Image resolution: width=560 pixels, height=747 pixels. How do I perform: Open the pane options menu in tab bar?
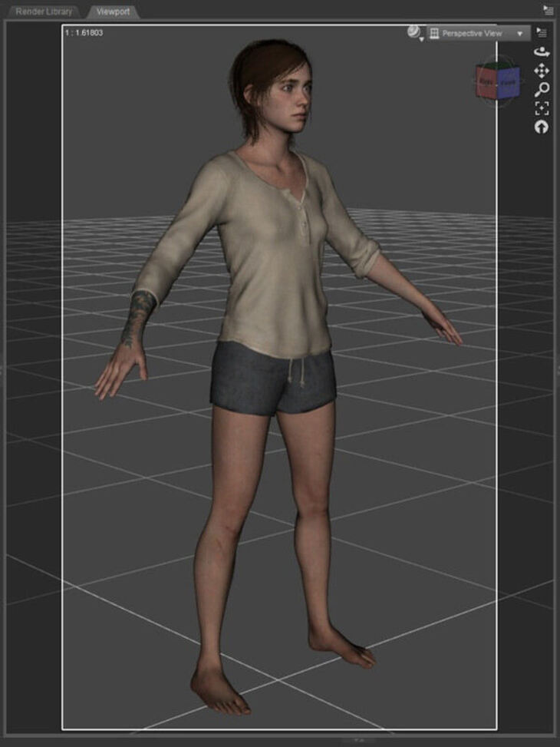tap(548, 10)
